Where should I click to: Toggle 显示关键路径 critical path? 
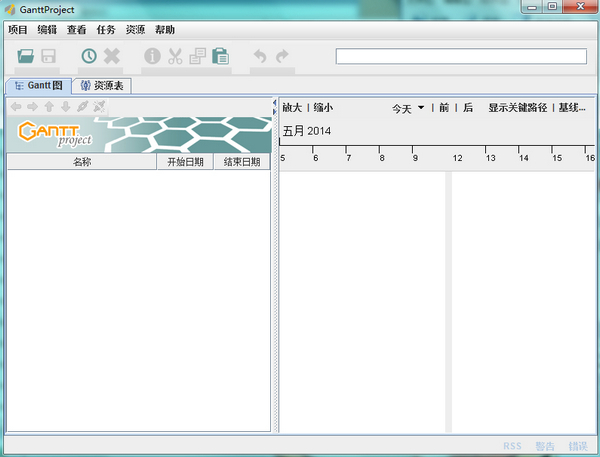pyautogui.click(x=518, y=108)
